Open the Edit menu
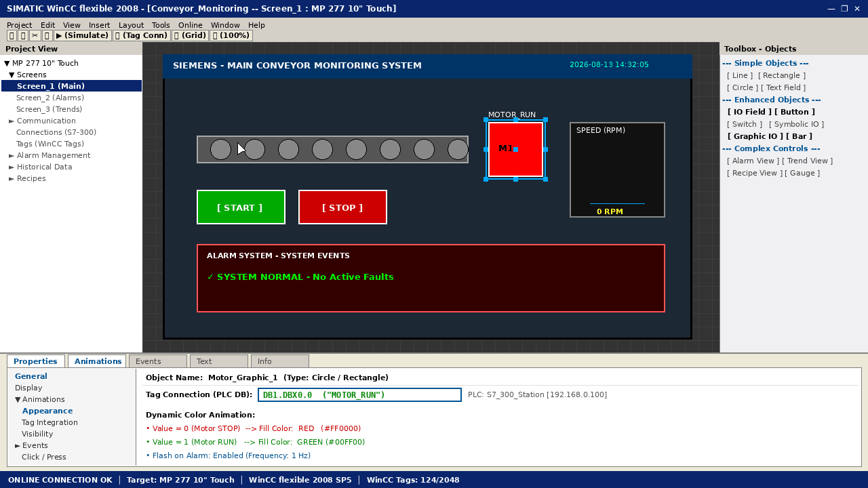Screen dimensions: 868x488 (47, 25)
